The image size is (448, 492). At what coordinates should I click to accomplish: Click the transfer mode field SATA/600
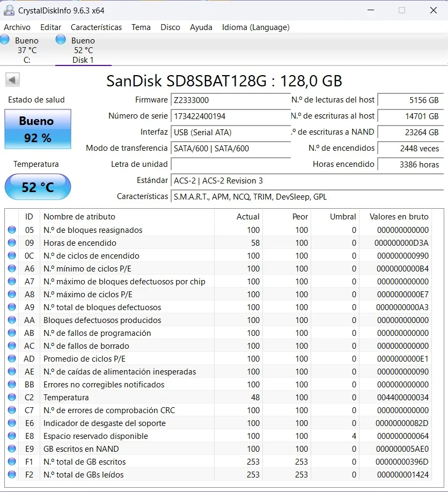(x=231, y=148)
